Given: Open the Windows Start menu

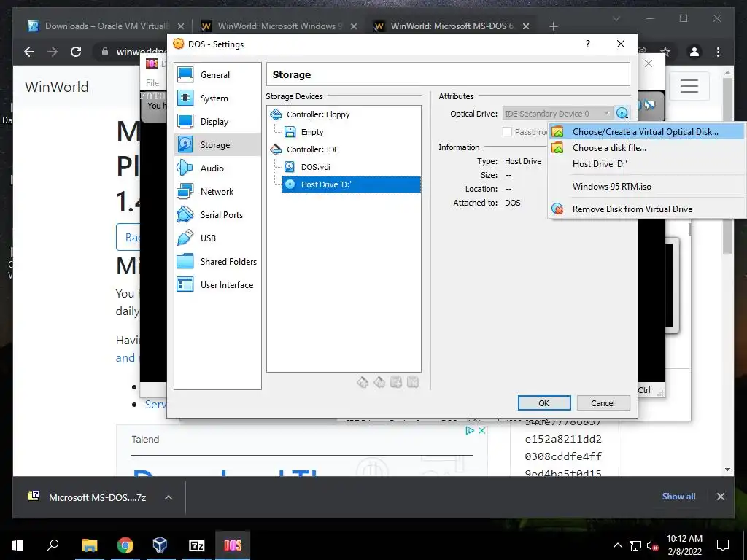Looking at the screenshot, I should 18,545.
